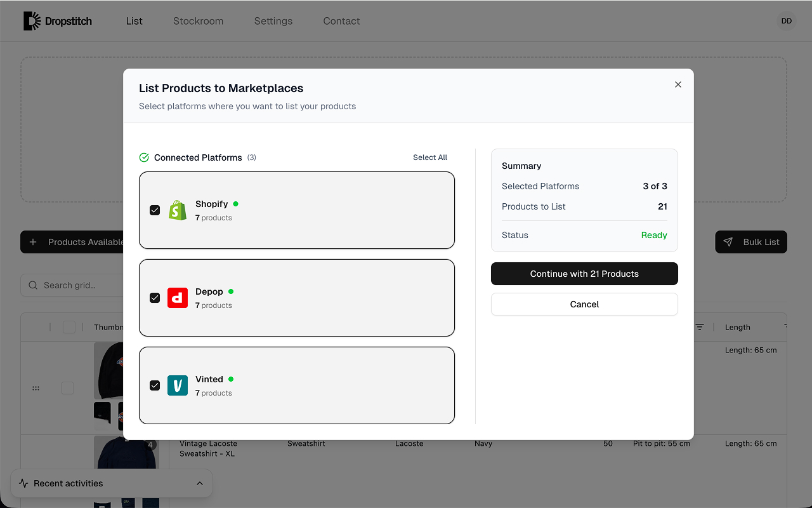Viewport: 812px width, 508px height.
Task: Click the Bulk List button
Action: 751,242
